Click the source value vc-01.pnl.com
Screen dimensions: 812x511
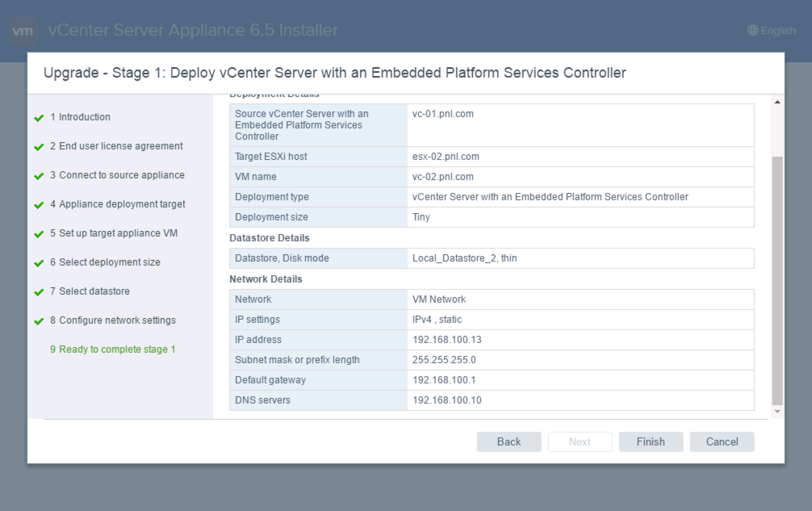tap(443, 114)
